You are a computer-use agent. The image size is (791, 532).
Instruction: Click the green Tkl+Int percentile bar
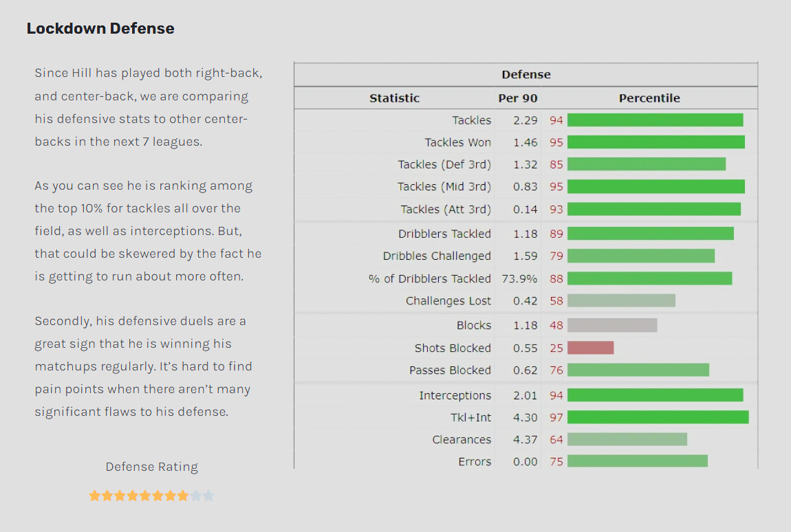coord(658,417)
